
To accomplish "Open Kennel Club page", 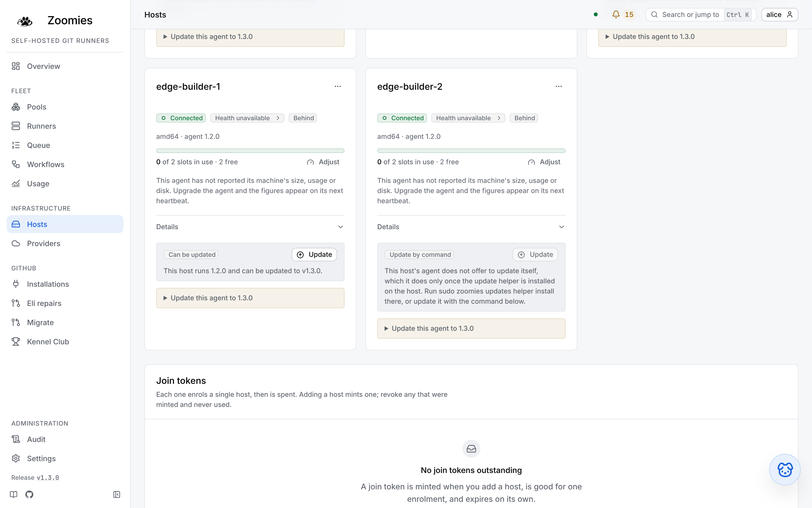I will [65, 341].
